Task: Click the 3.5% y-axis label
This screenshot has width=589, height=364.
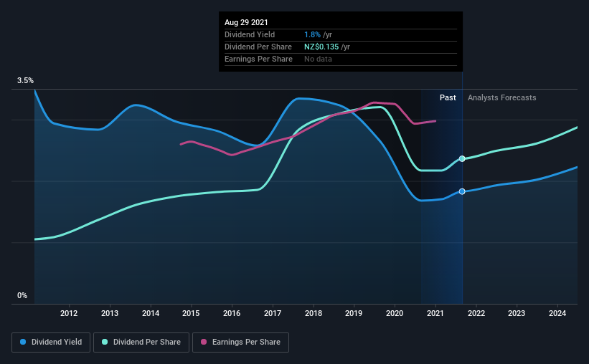Action: (x=25, y=81)
